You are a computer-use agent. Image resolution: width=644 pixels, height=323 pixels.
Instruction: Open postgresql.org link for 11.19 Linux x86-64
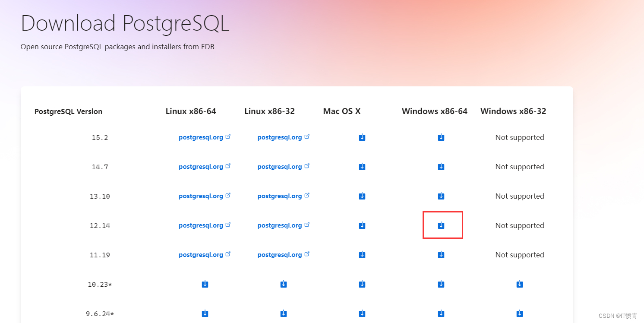205,255
